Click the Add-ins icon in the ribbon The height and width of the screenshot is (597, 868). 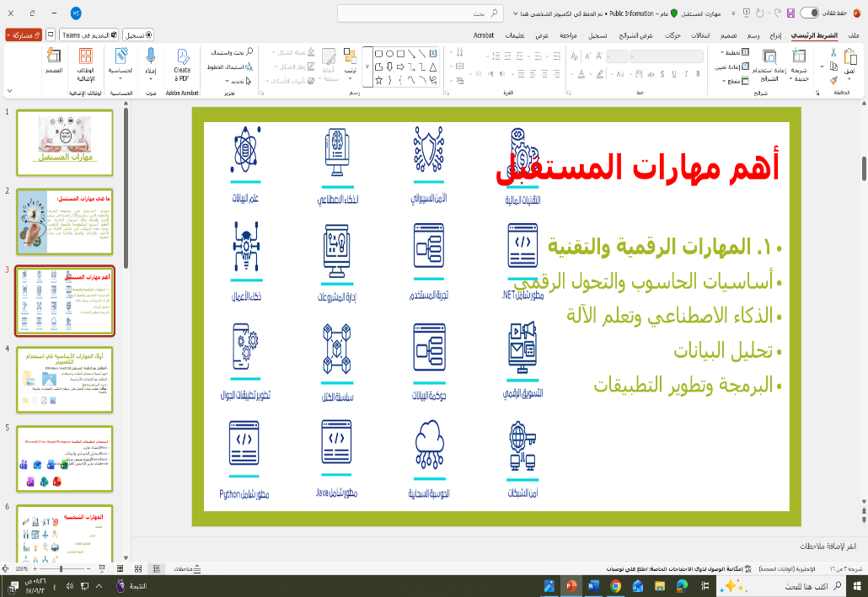coord(86,56)
